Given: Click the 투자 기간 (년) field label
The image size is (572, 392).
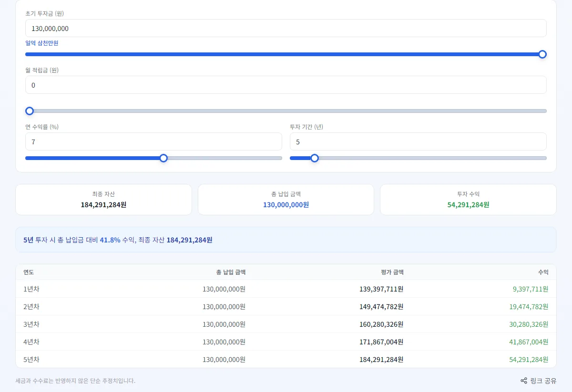Looking at the screenshot, I should [306, 127].
